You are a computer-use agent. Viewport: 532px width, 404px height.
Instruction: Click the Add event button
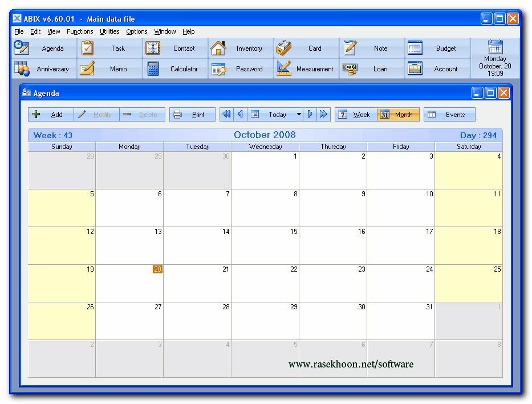coord(50,115)
